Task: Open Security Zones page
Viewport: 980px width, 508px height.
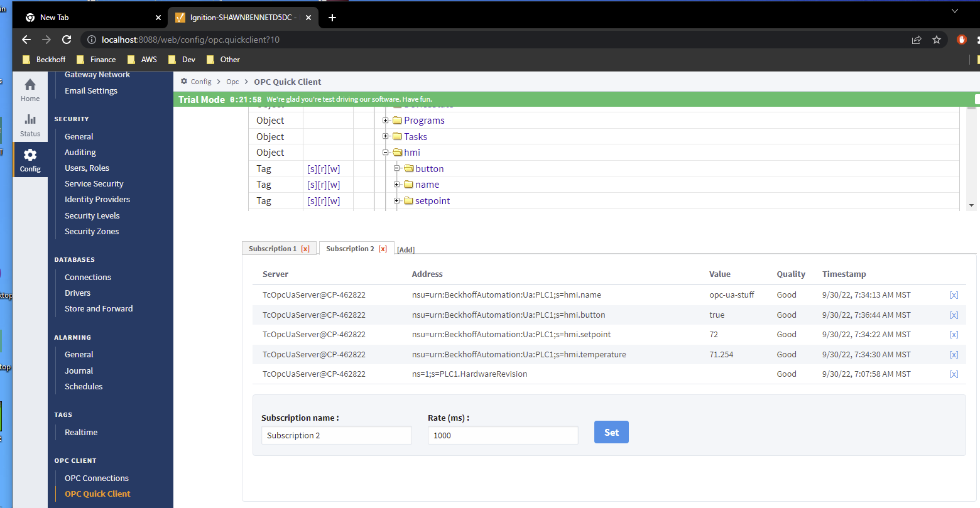Action: click(x=92, y=232)
